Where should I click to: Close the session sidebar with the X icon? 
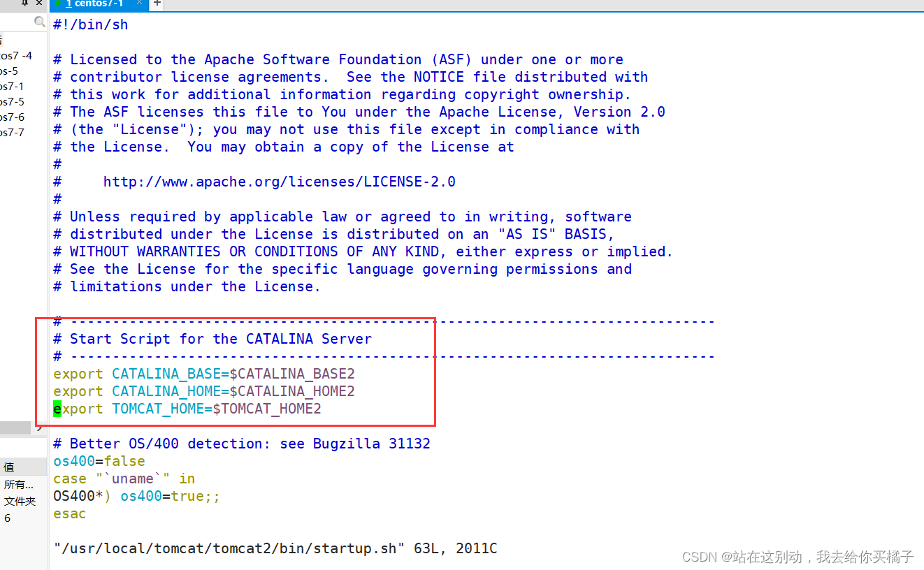pyautogui.click(x=38, y=3)
